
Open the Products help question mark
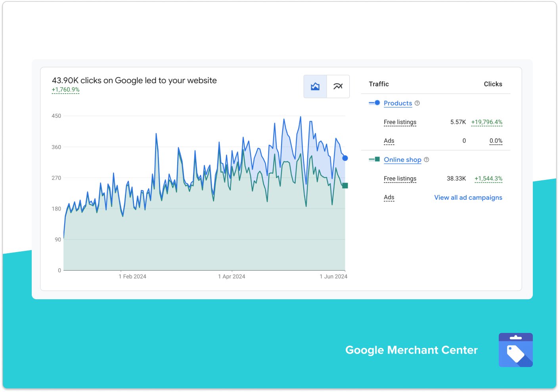click(x=417, y=103)
